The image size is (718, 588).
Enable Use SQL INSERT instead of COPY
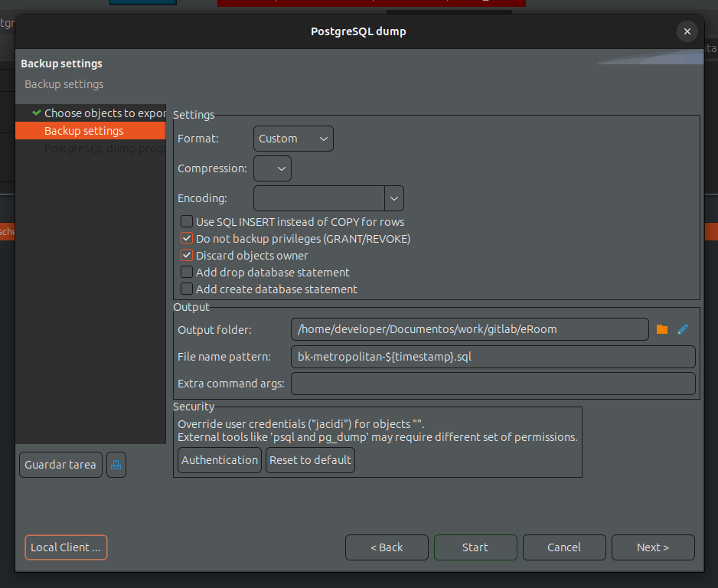187,222
